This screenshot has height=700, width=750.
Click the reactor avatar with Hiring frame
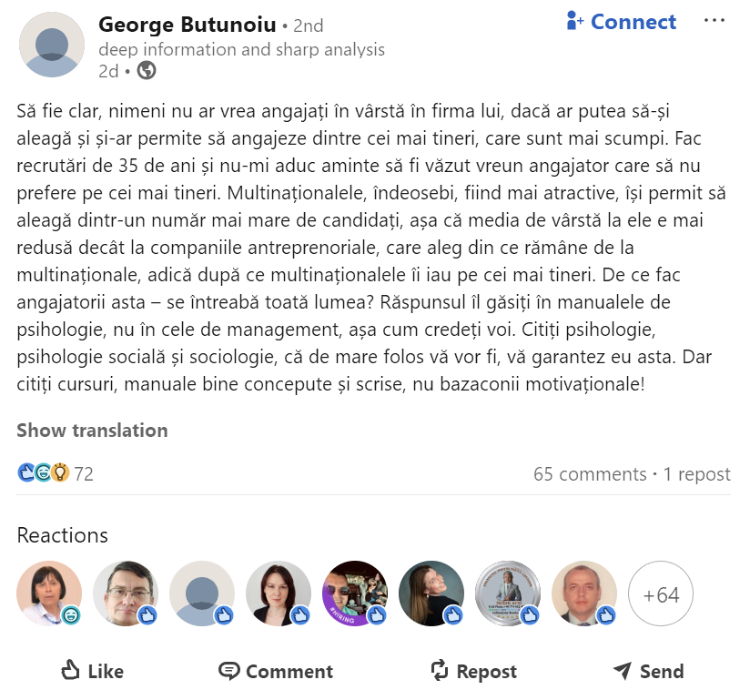coord(356,593)
